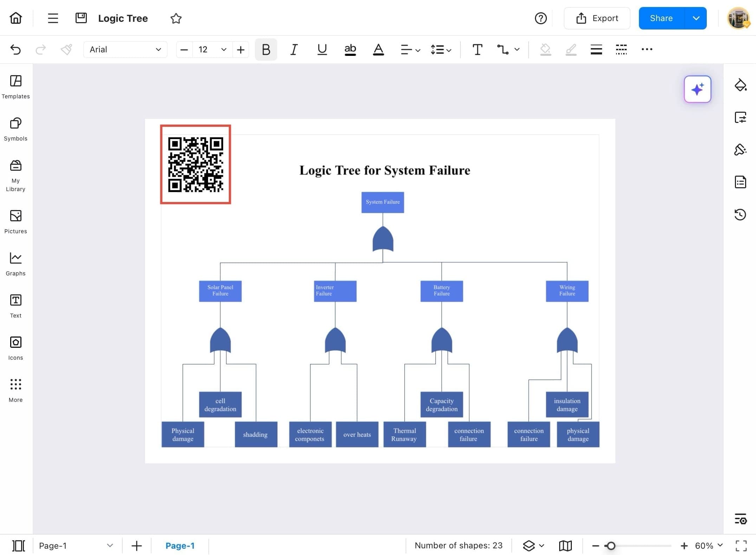Click the Share button
Image resolution: width=756 pixels, height=555 pixels.
(x=661, y=18)
